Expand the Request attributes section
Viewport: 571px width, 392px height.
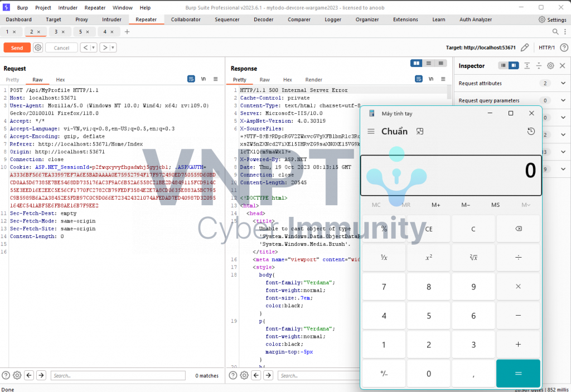563,83
